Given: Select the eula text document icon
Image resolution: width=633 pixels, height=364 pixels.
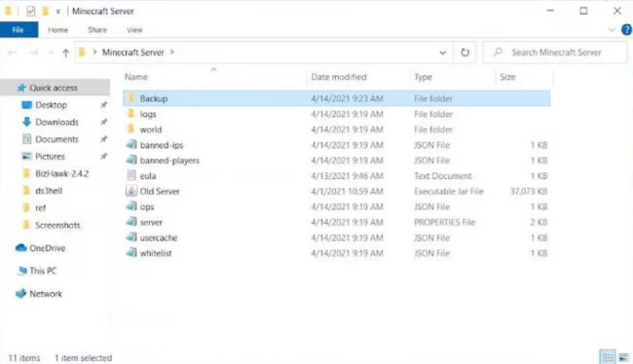Looking at the screenshot, I should 131,175.
